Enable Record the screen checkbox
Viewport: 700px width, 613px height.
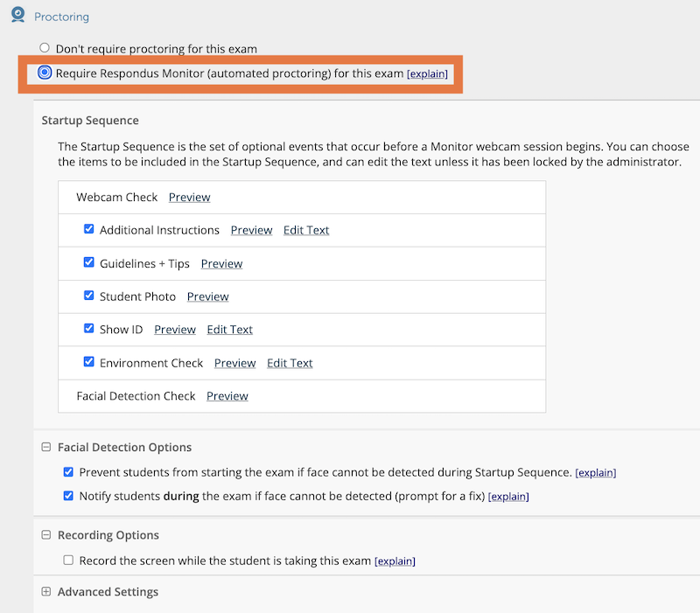click(x=68, y=560)
